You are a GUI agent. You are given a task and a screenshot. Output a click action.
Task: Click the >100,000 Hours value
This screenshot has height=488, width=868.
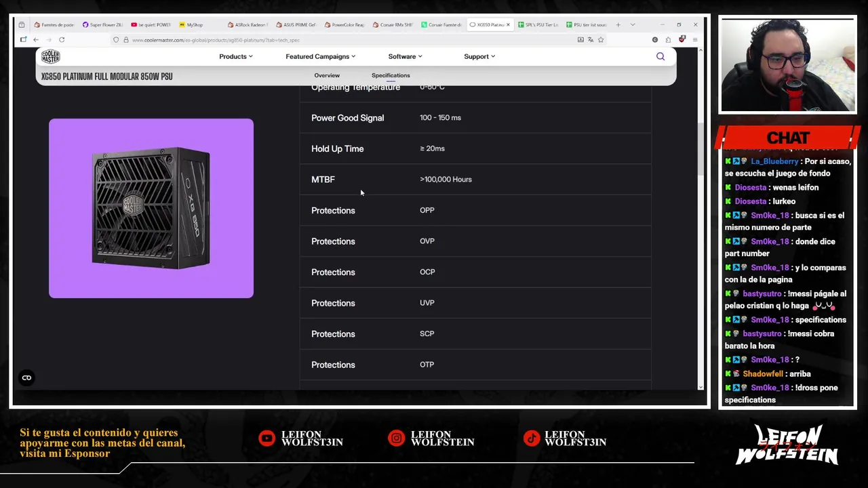(446, 180)
